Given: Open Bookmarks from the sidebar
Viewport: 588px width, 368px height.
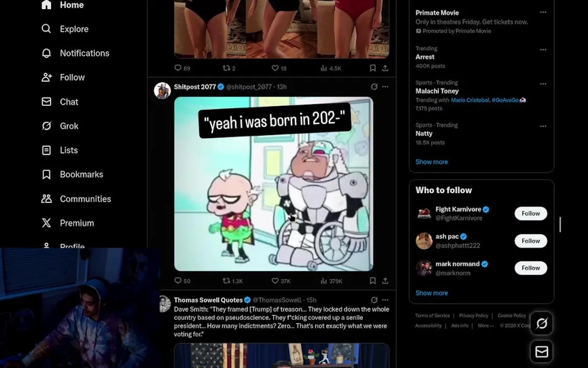Looking at the screenshot, I should [72, 174].
